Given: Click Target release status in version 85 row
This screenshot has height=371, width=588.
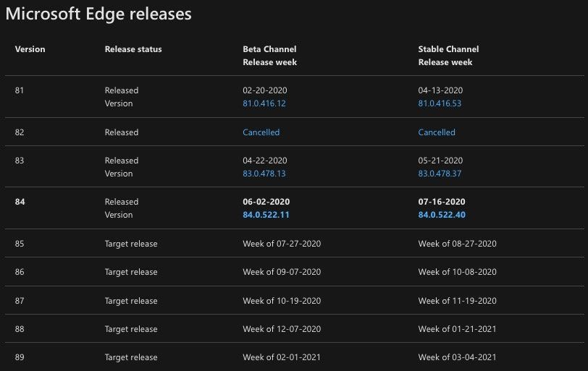Looking at the screenshot, I should (x=131, y=244).
